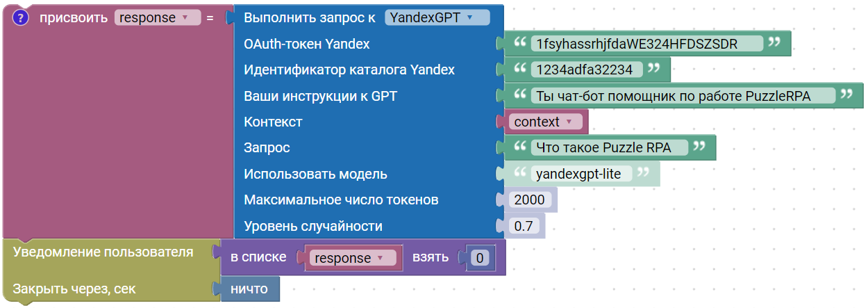Edit the list index value 0
Screen dimensions: 868x308
coord(480,259)
